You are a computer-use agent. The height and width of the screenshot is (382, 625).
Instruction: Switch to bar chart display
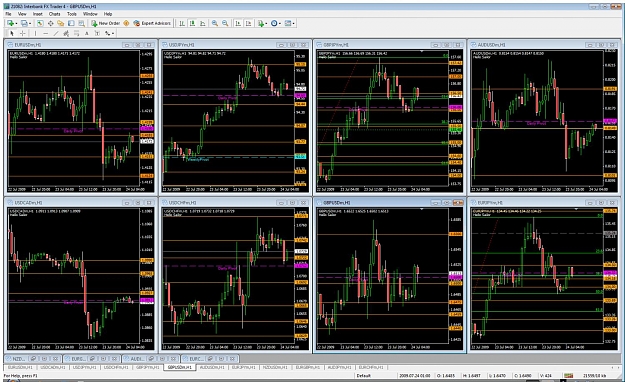click(182, 24)
